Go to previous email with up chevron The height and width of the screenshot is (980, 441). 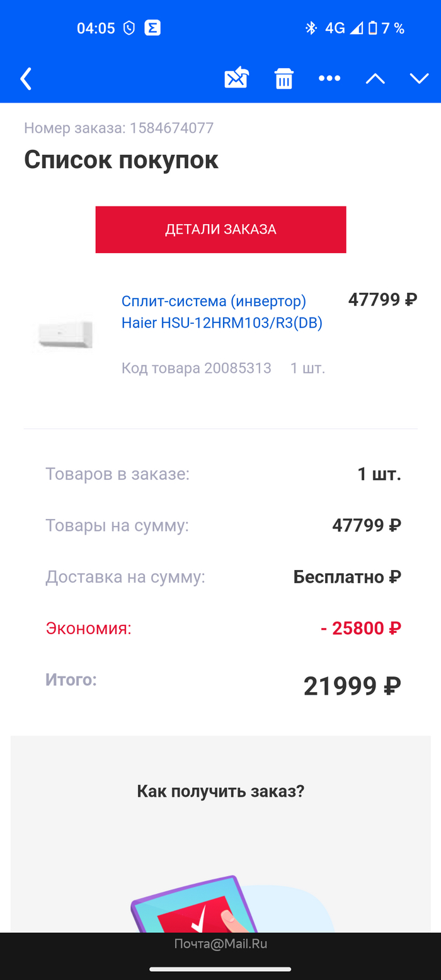click(375, 79)
